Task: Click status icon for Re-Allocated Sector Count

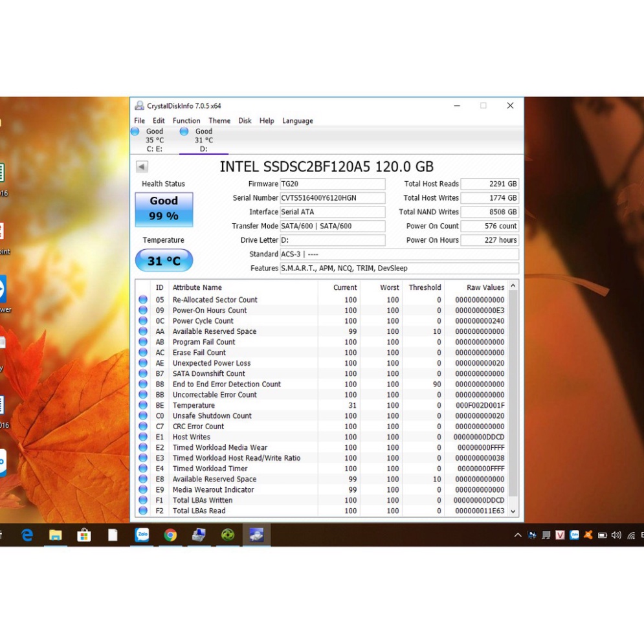Action: click(x=143, y=300)
